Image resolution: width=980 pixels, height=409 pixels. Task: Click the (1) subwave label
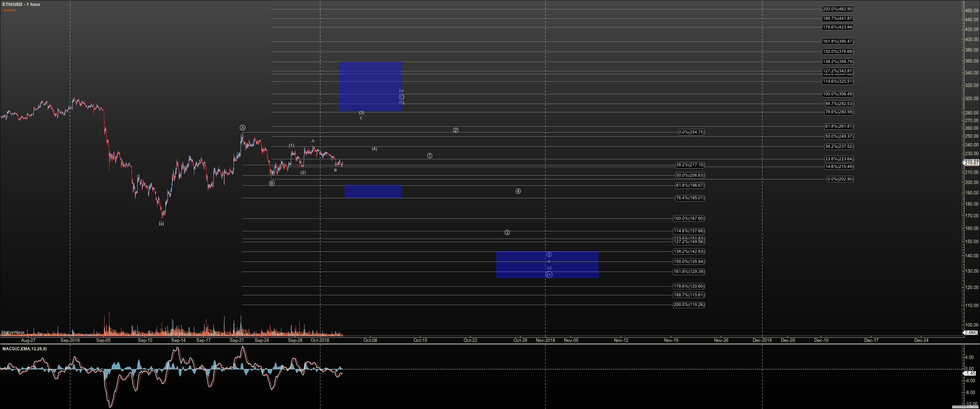coord(292,145)
